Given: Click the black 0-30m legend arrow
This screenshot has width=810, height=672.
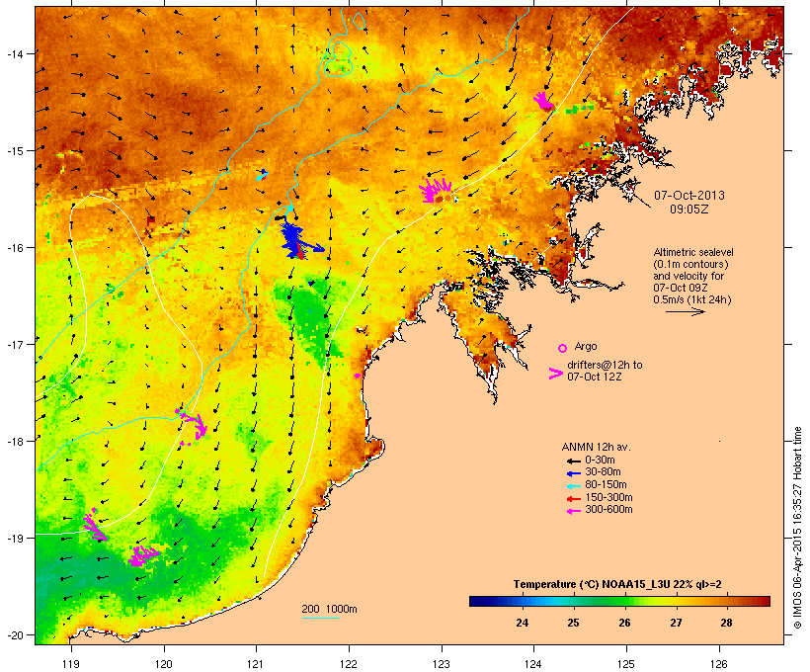Looking at the screenshot, I should coord(573,461).
